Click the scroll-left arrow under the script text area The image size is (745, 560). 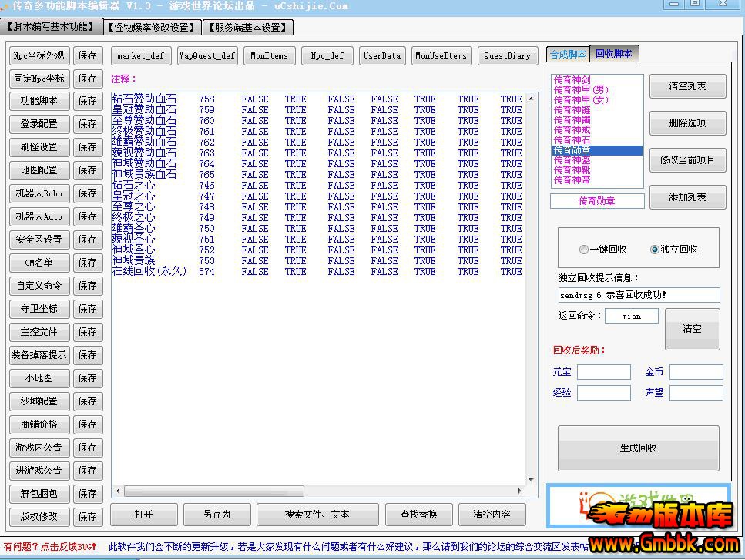point(118,491)
